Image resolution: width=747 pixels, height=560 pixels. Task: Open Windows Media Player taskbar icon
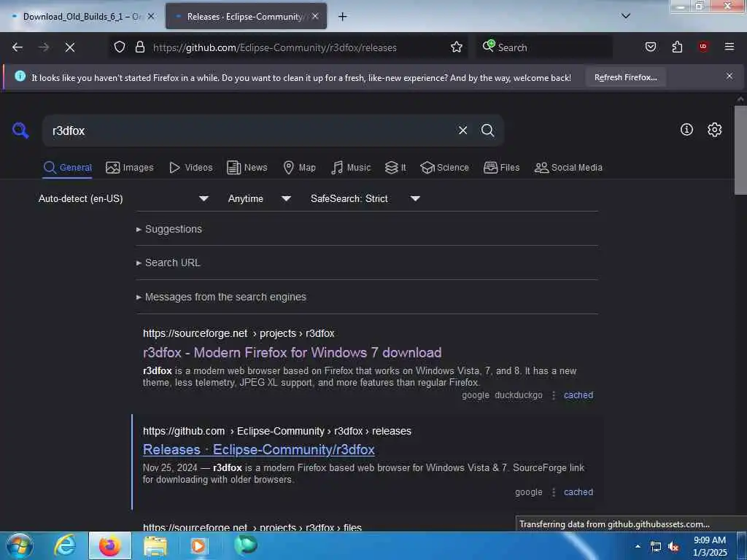198,545
